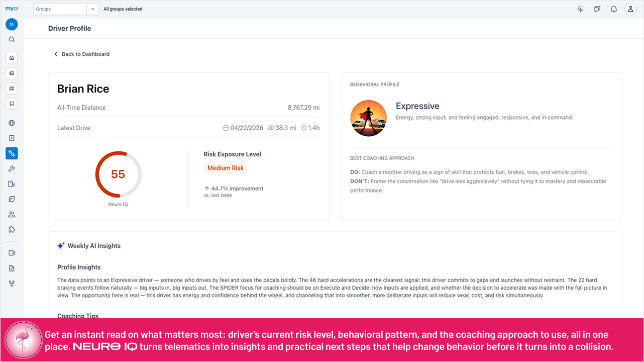The width and height of the screenshot is (644, 362).
Task: Click the Medium Risk badge
Action: click(x=226, y=168)
